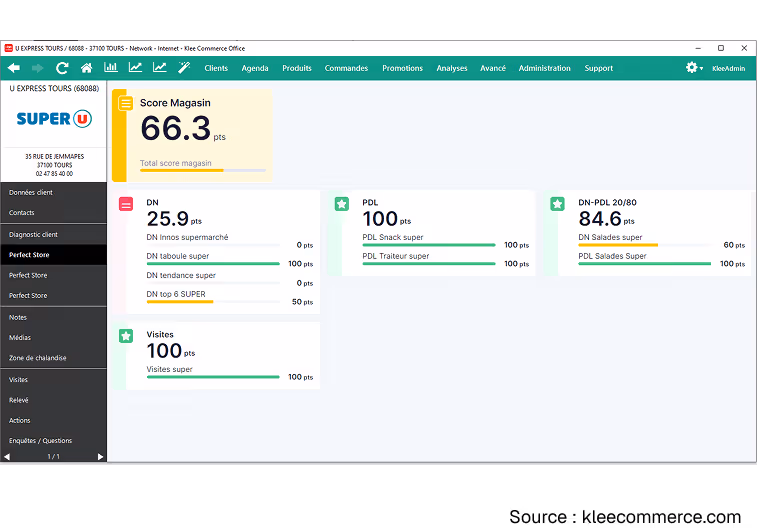This screenshot has width=757, height=528.
Task: Click the 02 47 85 40 00 phone number
Action: pos(54,174)
